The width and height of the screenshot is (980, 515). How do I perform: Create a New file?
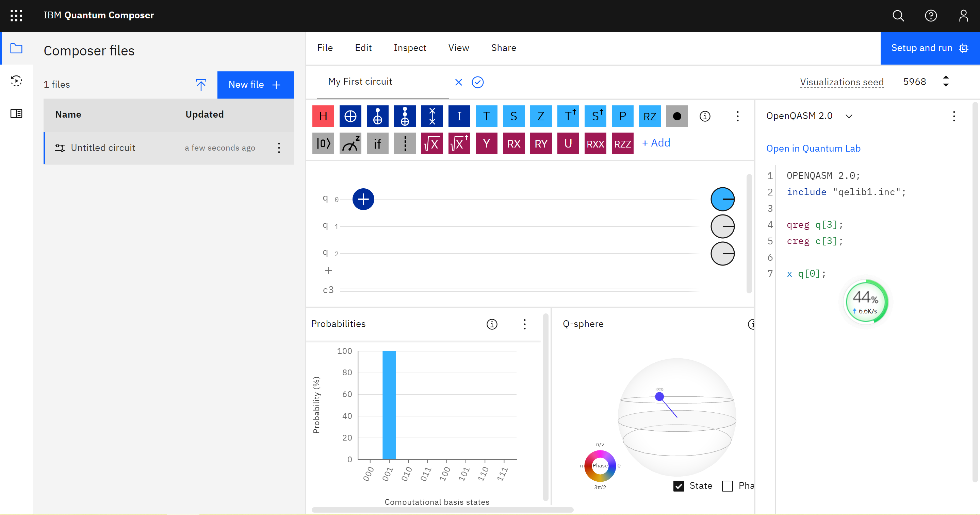pyautogui.click(x=255, y=84)
